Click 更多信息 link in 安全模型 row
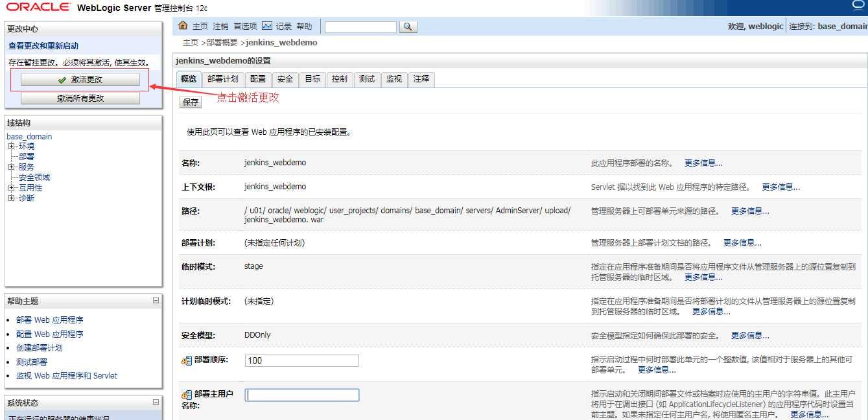This screenshot has height=420, width=868. (750, 336)
